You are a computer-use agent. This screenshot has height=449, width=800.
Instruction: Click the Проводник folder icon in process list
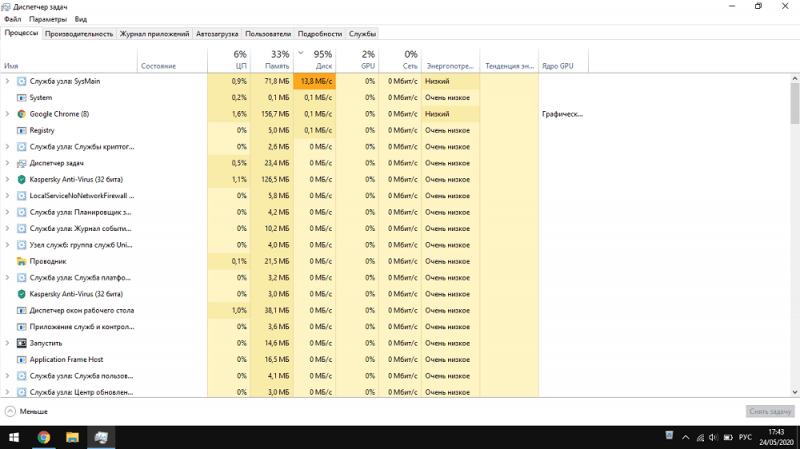pos(21,261)
